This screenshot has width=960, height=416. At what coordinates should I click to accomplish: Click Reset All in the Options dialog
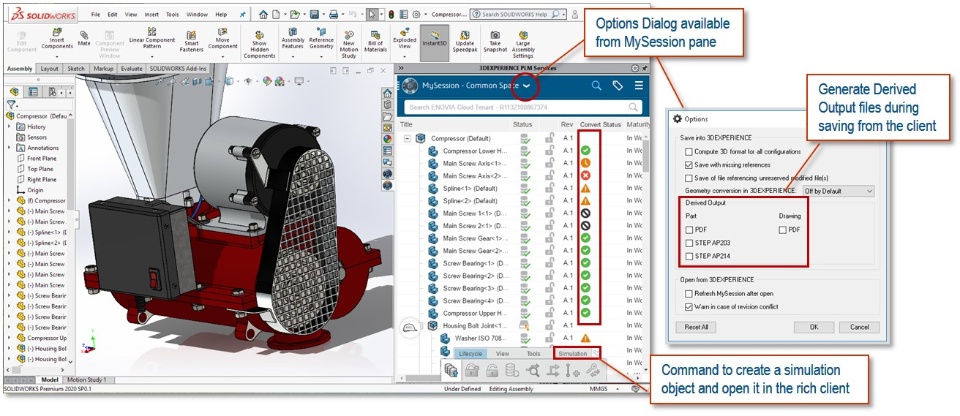(696, 327)
